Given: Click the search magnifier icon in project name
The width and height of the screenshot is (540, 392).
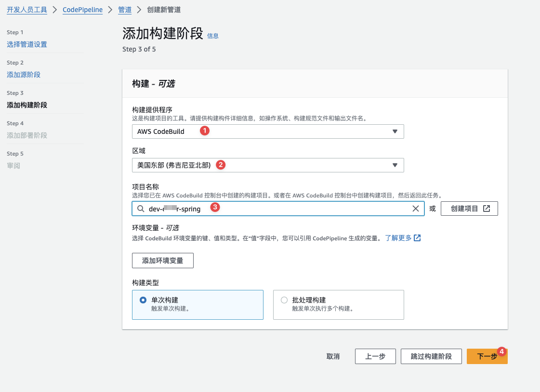Looking at the screenshot, I should [141, 209].
